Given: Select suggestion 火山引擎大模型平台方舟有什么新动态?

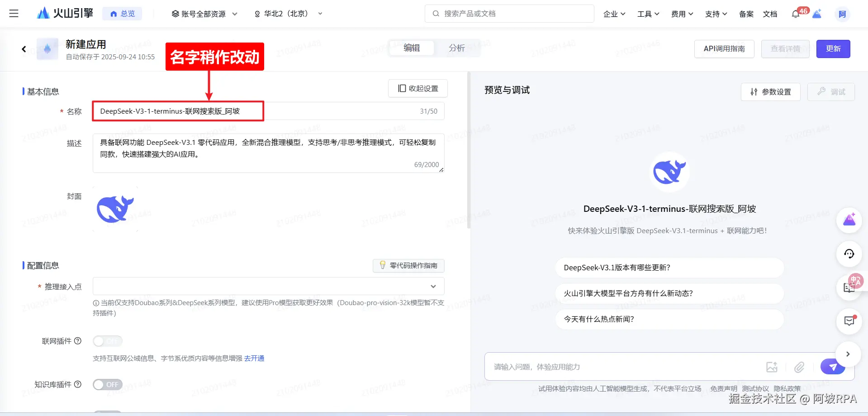Looking at the screenshot, I should coord(669,293).
